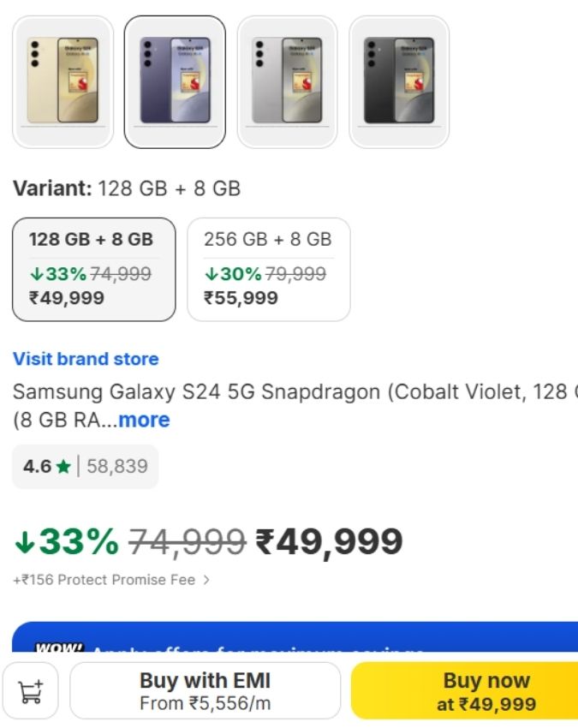Expand Protect Promise Fee details chevron
This screenshot has height=728, width=578.
pos(206,580)
